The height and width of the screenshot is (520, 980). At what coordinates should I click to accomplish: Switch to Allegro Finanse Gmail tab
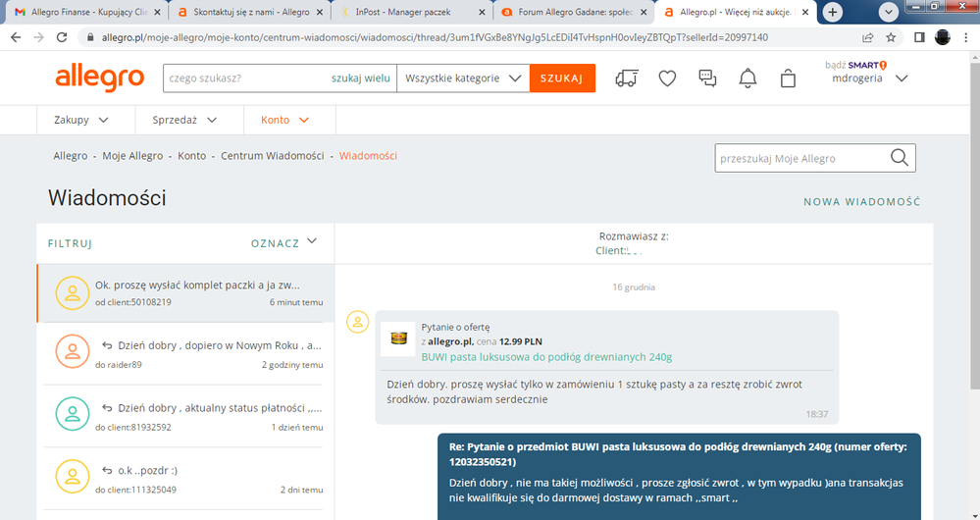tap(85, 12)
